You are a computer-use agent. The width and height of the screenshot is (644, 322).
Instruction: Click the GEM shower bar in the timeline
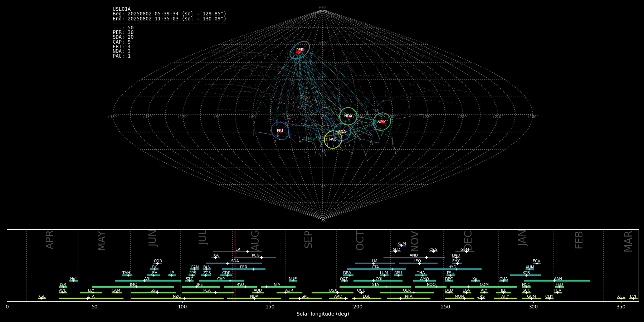pyautogui.click(x=465, y=252)
